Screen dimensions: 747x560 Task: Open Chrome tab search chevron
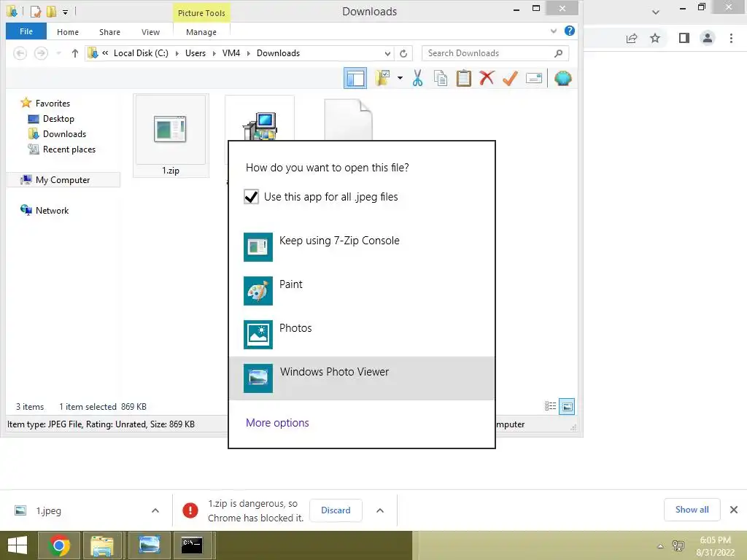pos(656,12)
